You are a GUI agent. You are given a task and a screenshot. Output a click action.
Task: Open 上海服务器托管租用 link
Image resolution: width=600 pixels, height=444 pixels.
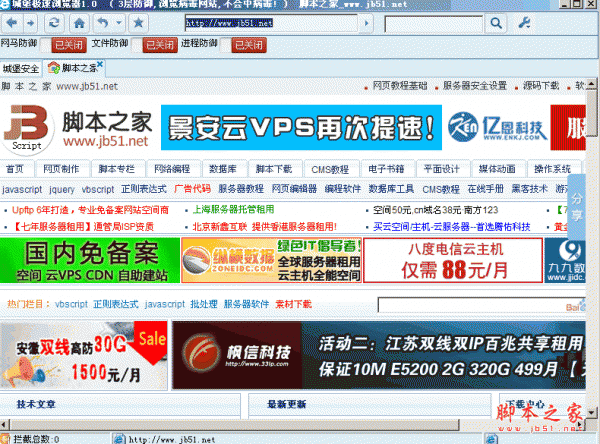click(x=233, y=210)
